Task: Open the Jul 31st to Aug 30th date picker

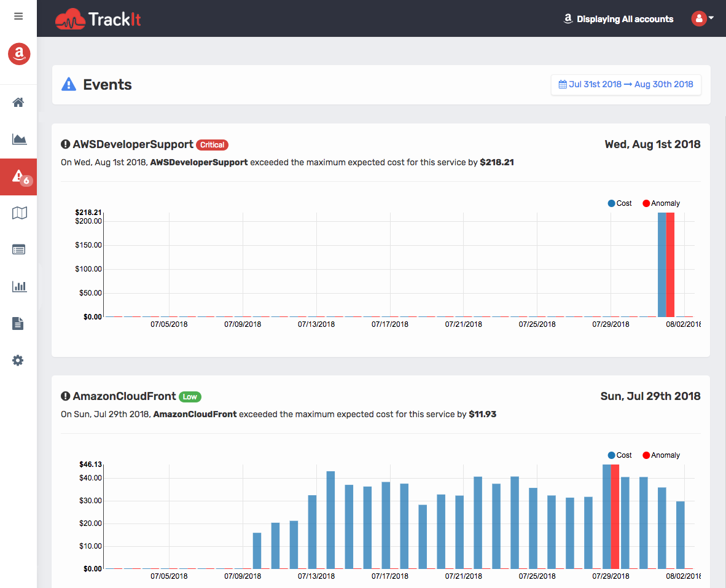Action: [x=626, y=85]
